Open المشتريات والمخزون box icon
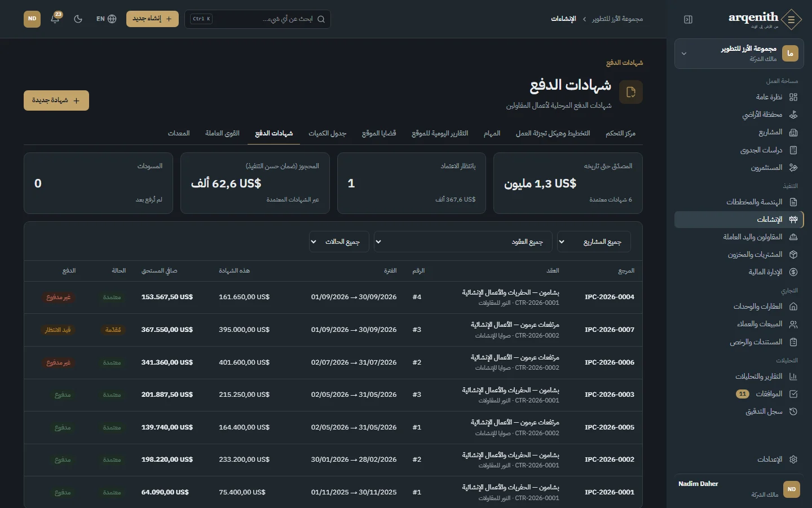This screenshot has width=812, height=508. (x=793, y=255)
